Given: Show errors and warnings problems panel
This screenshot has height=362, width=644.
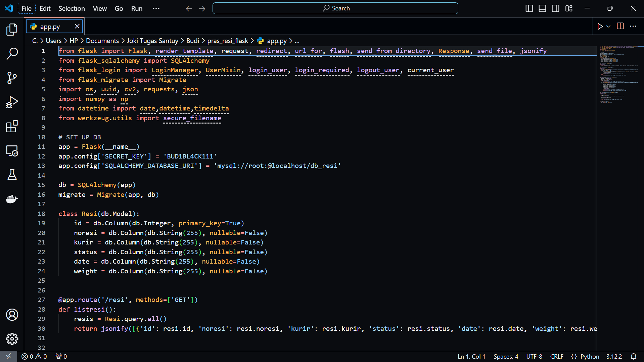Looking at the screenshot, I should (34, 357).
